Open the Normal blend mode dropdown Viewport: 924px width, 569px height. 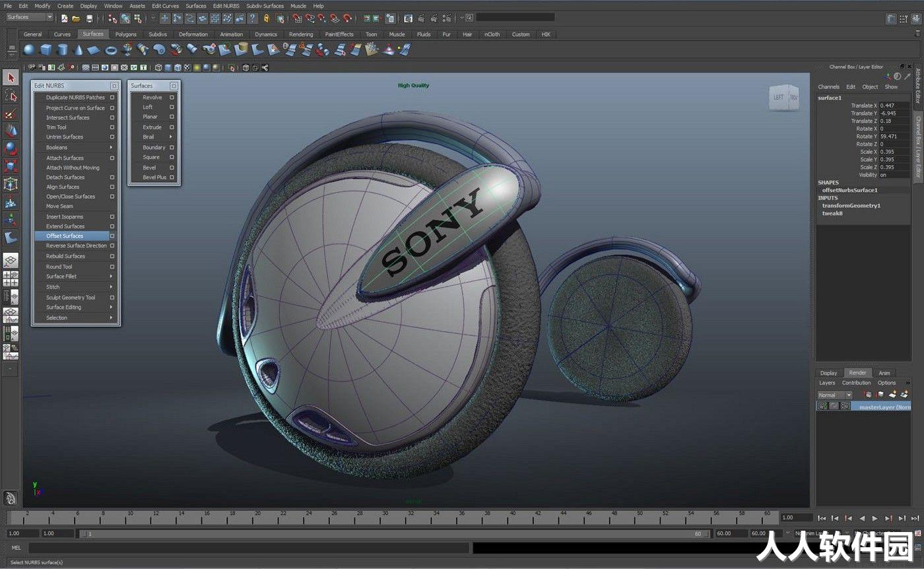pos(834,395)
